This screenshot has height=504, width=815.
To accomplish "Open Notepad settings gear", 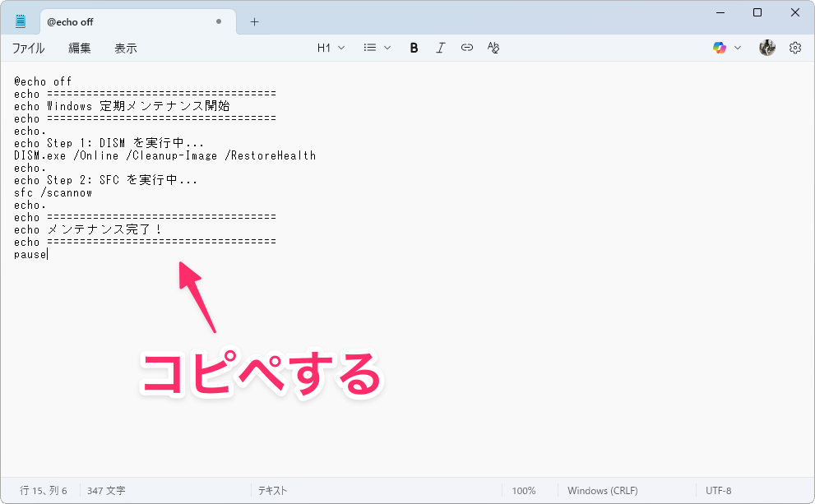I will coord(794,48).
